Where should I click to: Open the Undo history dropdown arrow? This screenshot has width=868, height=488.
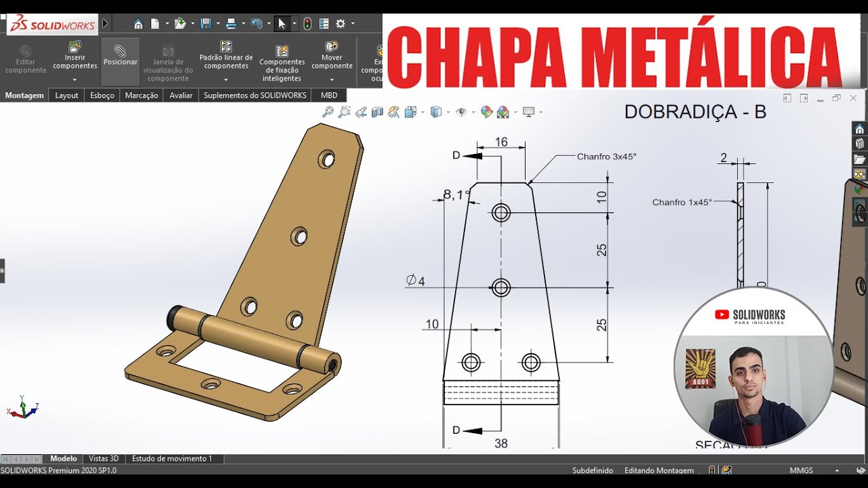[269, 24]
